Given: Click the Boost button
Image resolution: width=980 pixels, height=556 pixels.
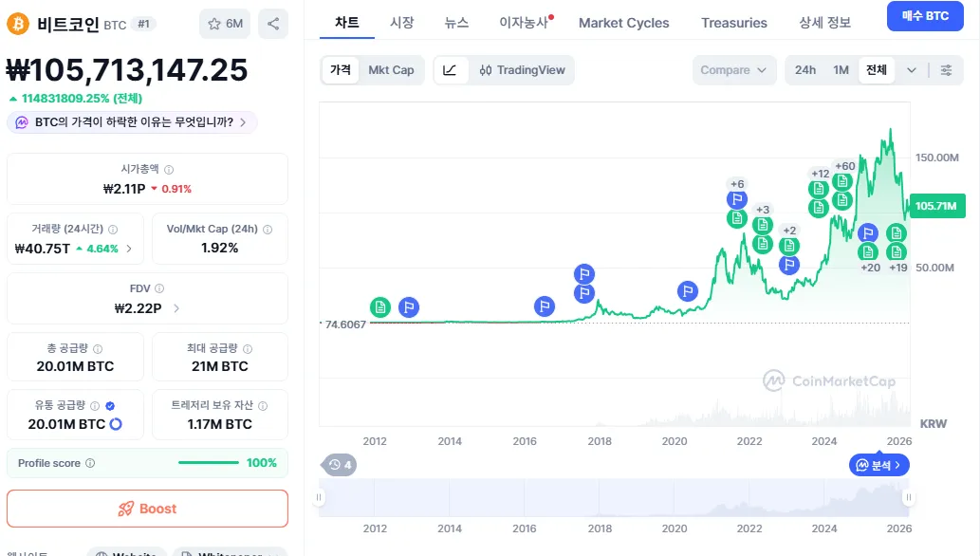Looking at the screenshot, I should tap(147, 509).
